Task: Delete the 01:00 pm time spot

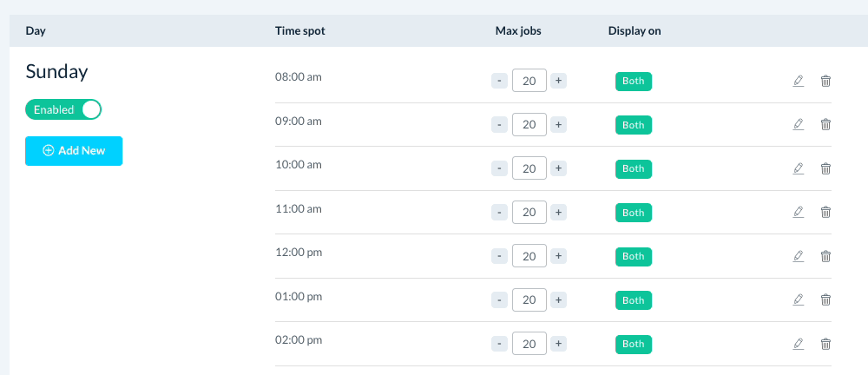Action: tap(825, 299)
